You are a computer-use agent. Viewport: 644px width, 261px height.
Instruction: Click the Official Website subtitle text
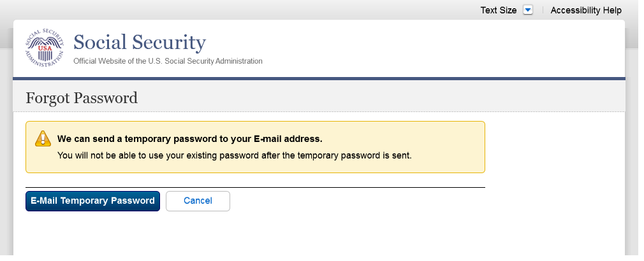(168, 61)
